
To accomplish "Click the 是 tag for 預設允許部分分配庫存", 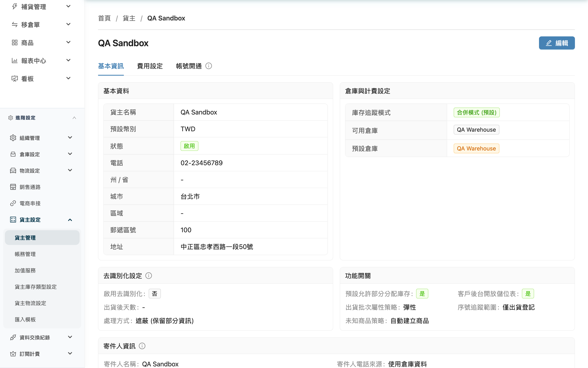I will (x=422, y=294).
